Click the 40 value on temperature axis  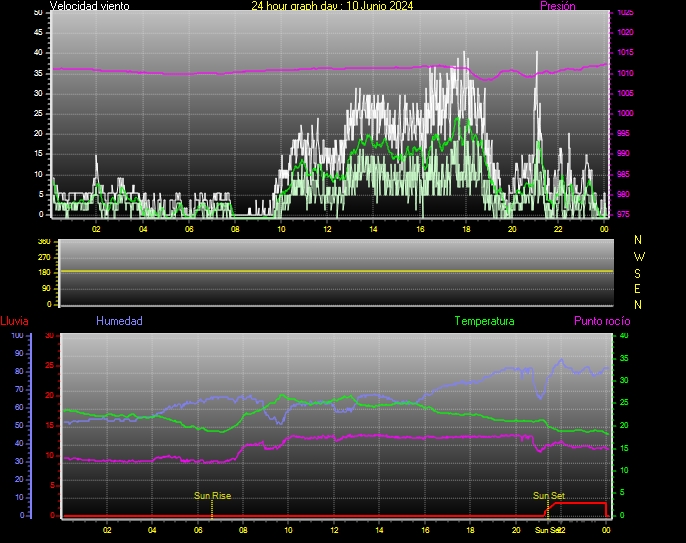pos(624,335)
